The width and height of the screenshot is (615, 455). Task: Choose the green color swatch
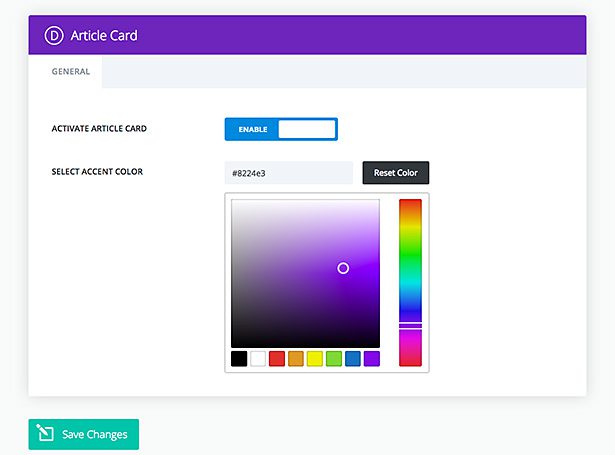point(334,358)
